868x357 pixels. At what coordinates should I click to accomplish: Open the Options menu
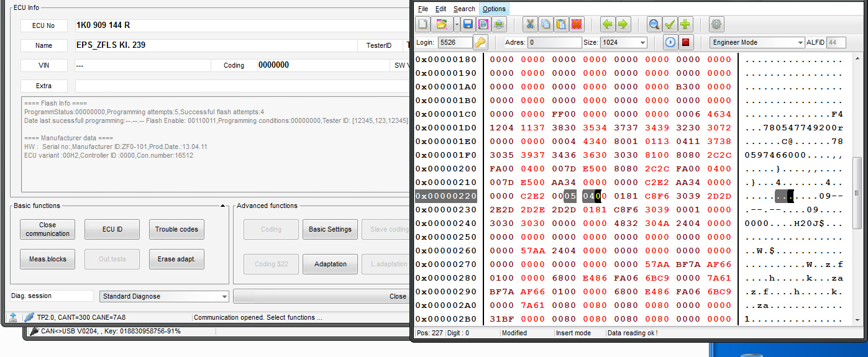494,9
